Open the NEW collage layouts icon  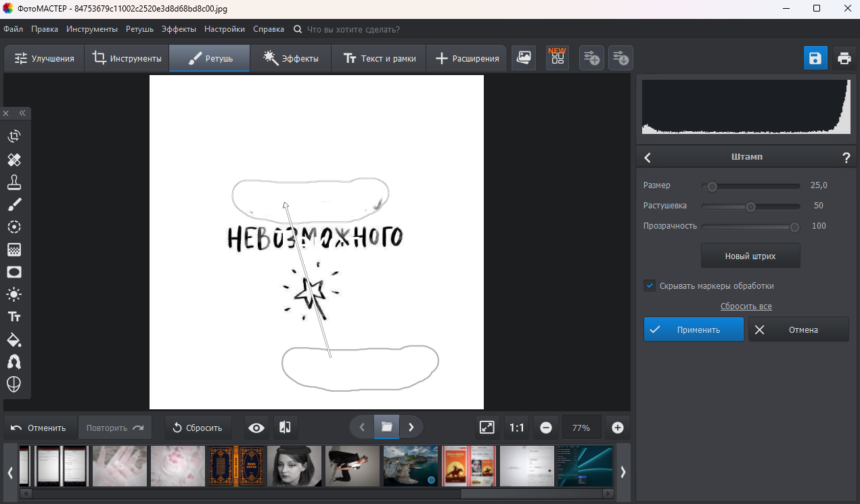click(x=558, y=58)
